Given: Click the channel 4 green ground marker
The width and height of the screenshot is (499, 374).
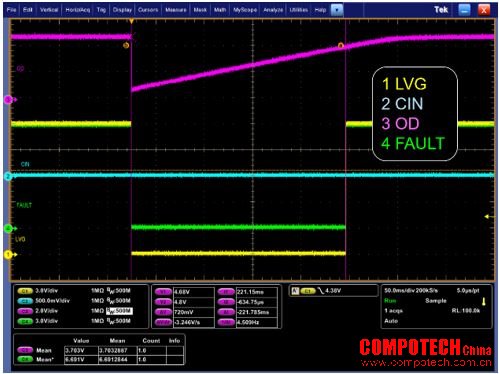Looking at the screenshot, I should coord(9,229).
